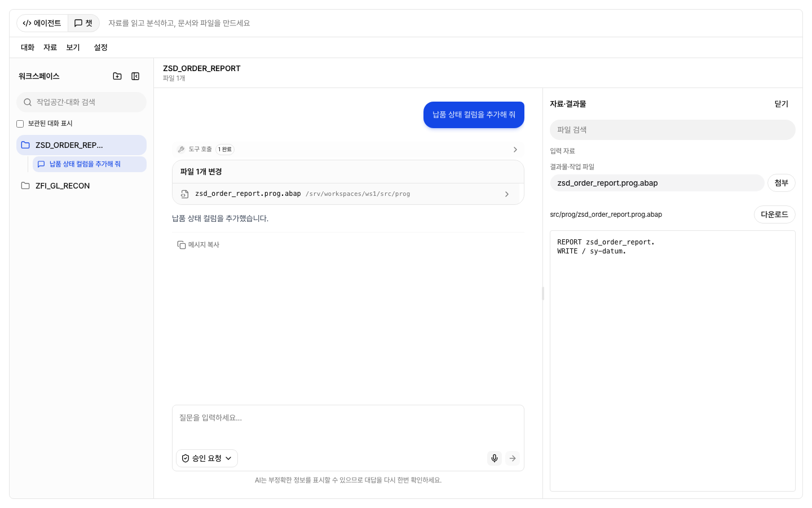
Task: Switch to 에이전트 mode
Action: (42, 23)
